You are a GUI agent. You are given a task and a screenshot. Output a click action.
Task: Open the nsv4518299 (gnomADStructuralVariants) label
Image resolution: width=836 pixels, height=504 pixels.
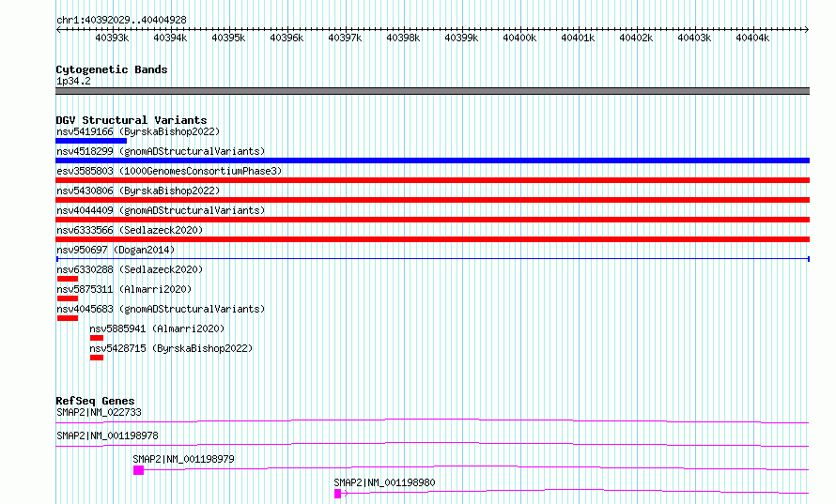click(x=161, y=151)
